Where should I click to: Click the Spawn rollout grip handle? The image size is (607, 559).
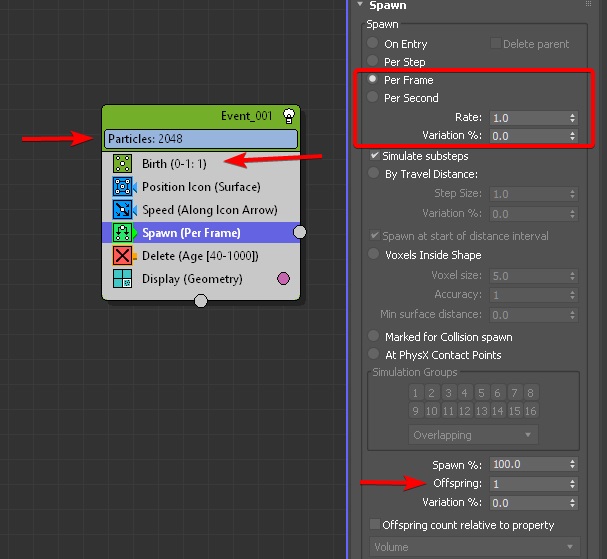[x=588, y=3]
